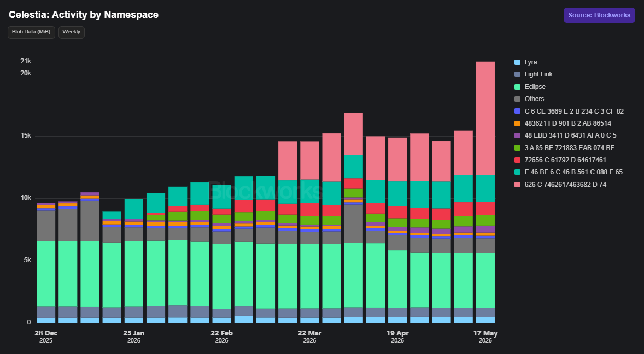Click the red 72656 C legend swatch
Screen dimensions: 644x354
pos(518,160)
